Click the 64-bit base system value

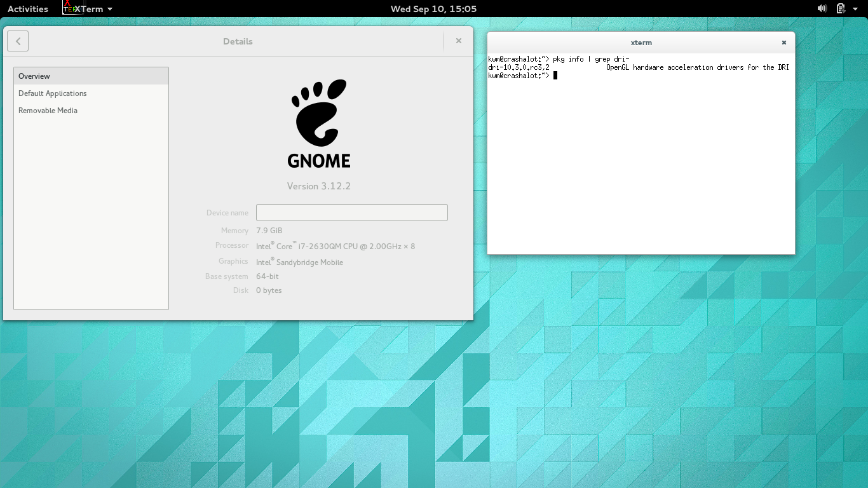267,276
